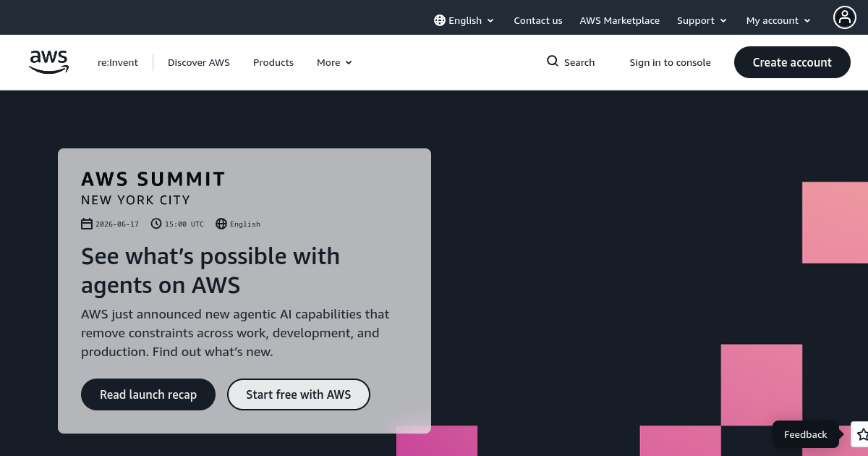The height and width of the screenshot is (456, 868).
Task: Click the clock icon beside 15:00 UTC
Action: point(156,224)
